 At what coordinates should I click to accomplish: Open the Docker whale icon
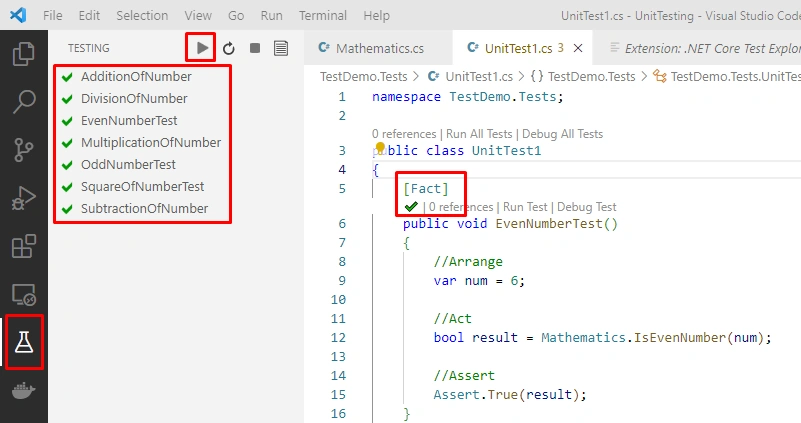coord(23,391)
